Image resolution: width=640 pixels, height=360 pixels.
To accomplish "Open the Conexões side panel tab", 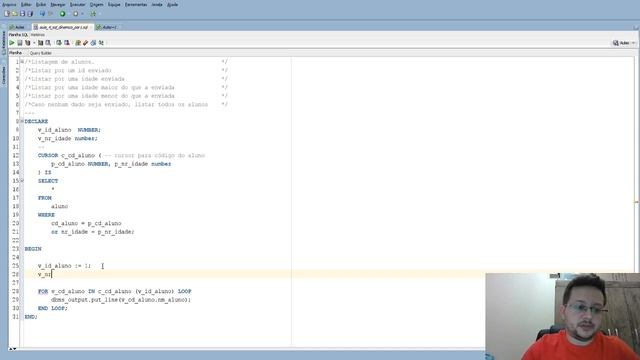I will (x=4, y=76).
